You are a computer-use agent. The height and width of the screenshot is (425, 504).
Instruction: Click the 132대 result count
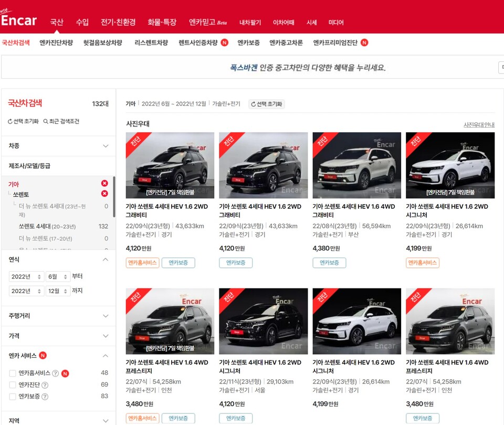coord(100,103)
